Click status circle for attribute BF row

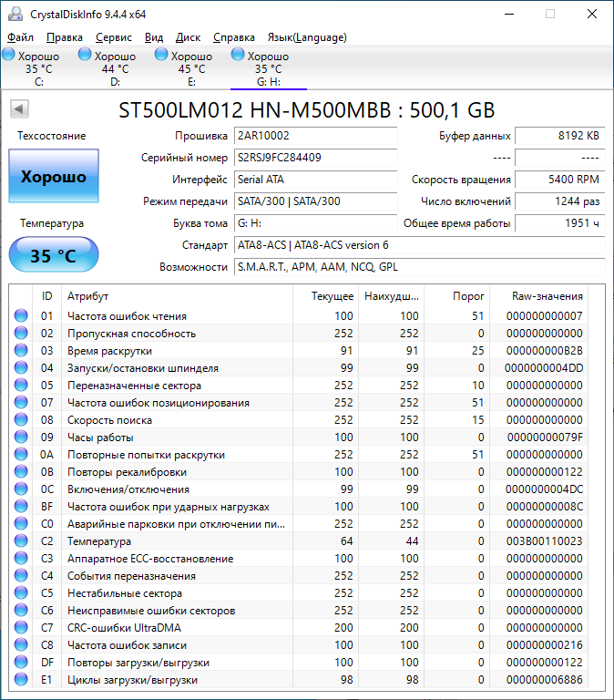point(21,506)
